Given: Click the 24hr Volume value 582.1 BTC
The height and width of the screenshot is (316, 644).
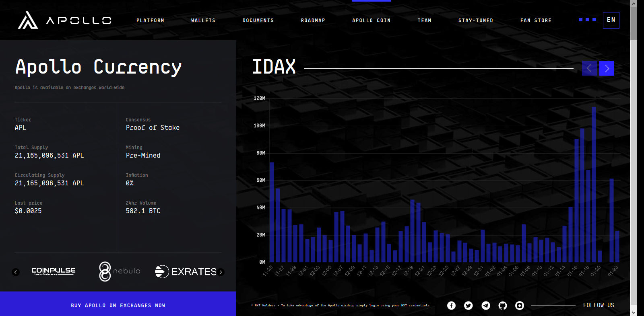Looking at the screenshot, I should coord(143,211).
